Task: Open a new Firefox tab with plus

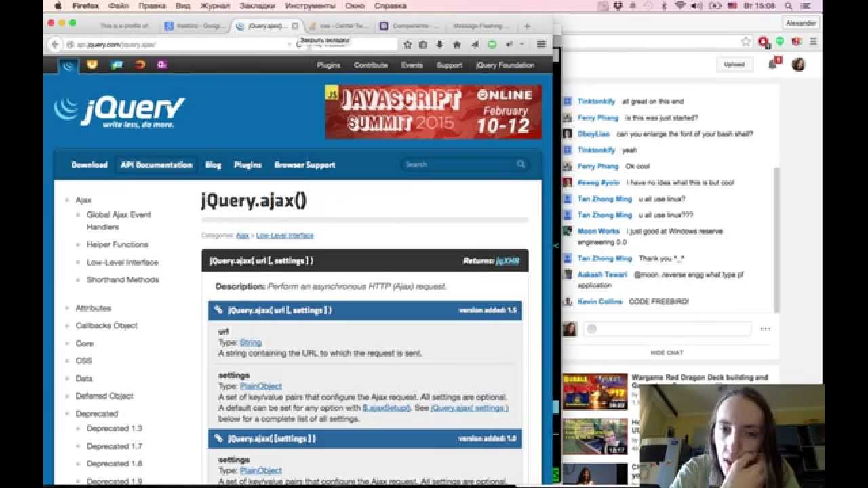Action: click(x=527, y=26)
